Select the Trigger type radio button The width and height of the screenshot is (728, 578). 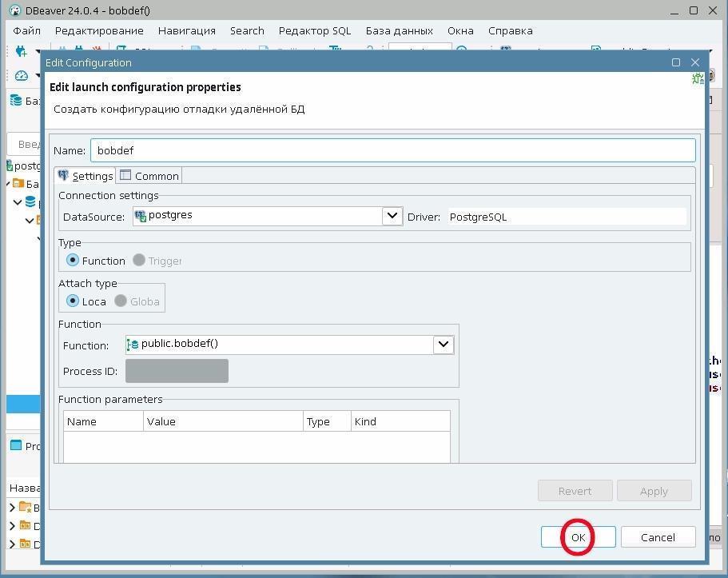(139, 261)
